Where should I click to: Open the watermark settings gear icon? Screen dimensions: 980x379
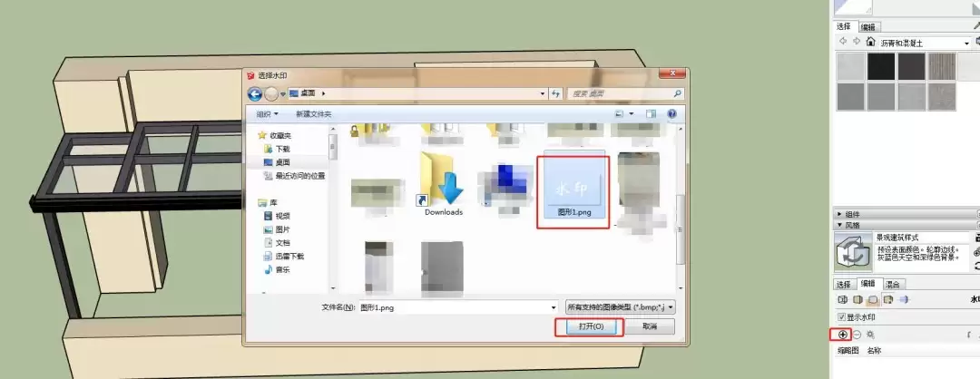pyautogui.click(x=870, y=335)
